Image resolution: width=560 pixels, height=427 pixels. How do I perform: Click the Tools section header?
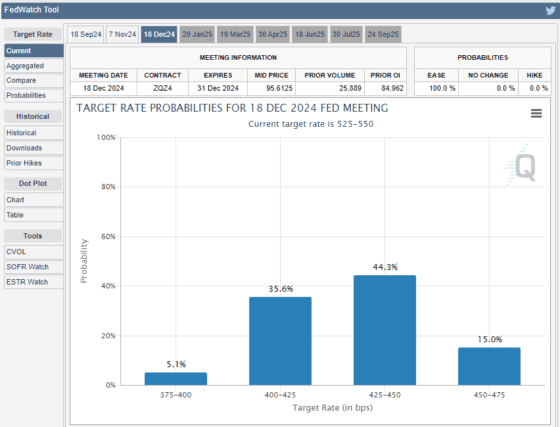click(x=33, y=236)
